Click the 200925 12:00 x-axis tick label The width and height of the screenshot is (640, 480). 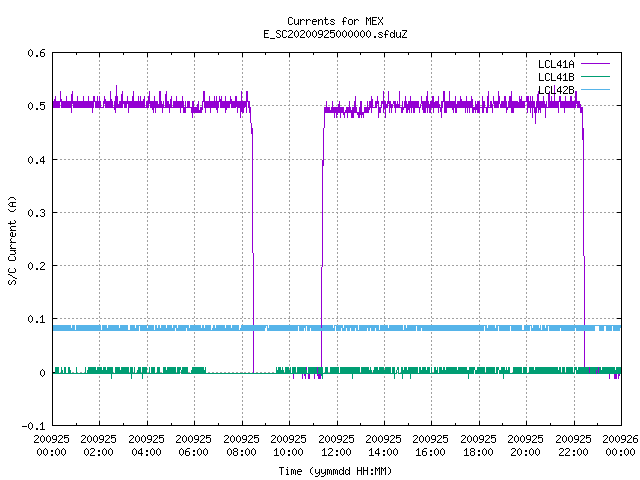(x=336, y=446)
